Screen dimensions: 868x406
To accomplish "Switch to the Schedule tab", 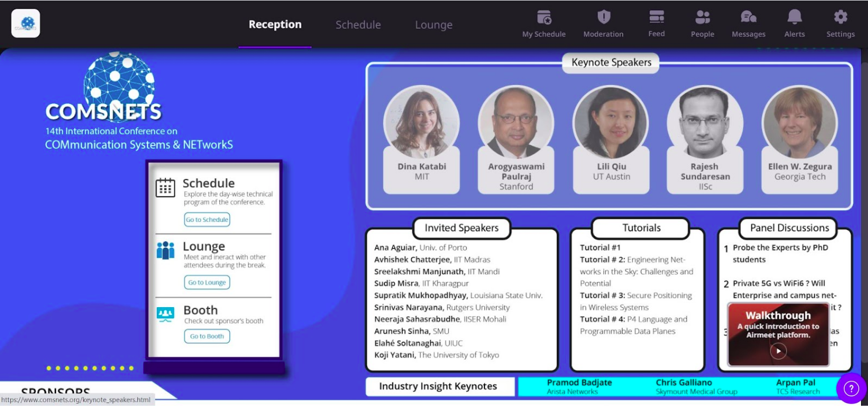I will coord(358,25).
